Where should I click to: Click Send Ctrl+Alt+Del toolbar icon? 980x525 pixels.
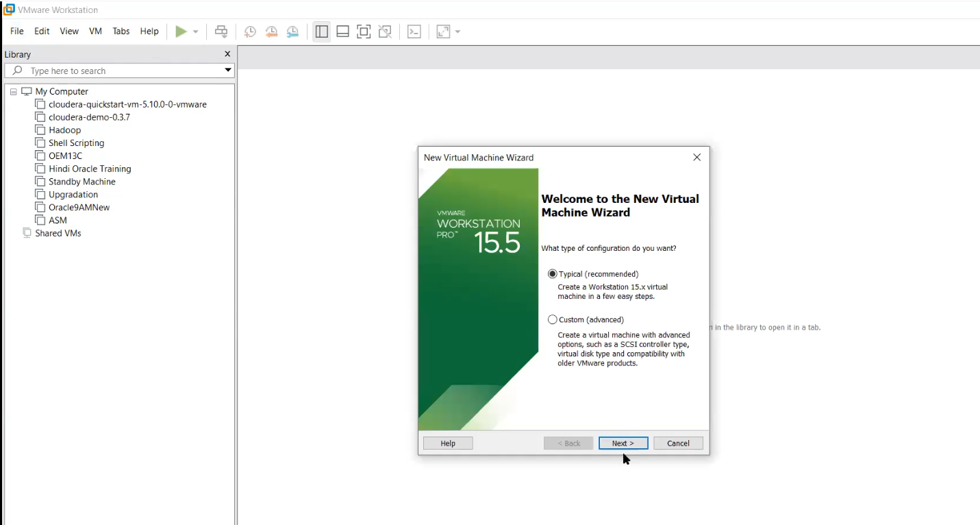[221, 32]
